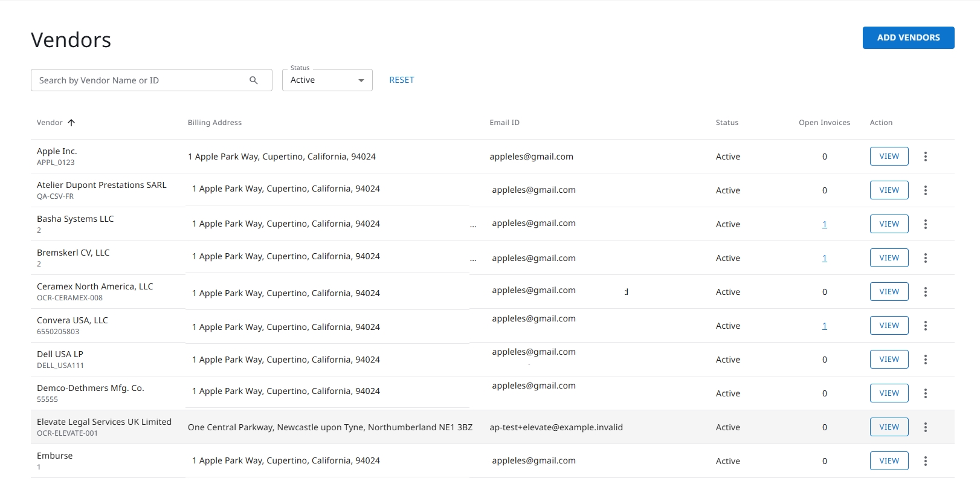Sort by the Email ID column header
980x481 pixels.
click(x=505, y=123)
